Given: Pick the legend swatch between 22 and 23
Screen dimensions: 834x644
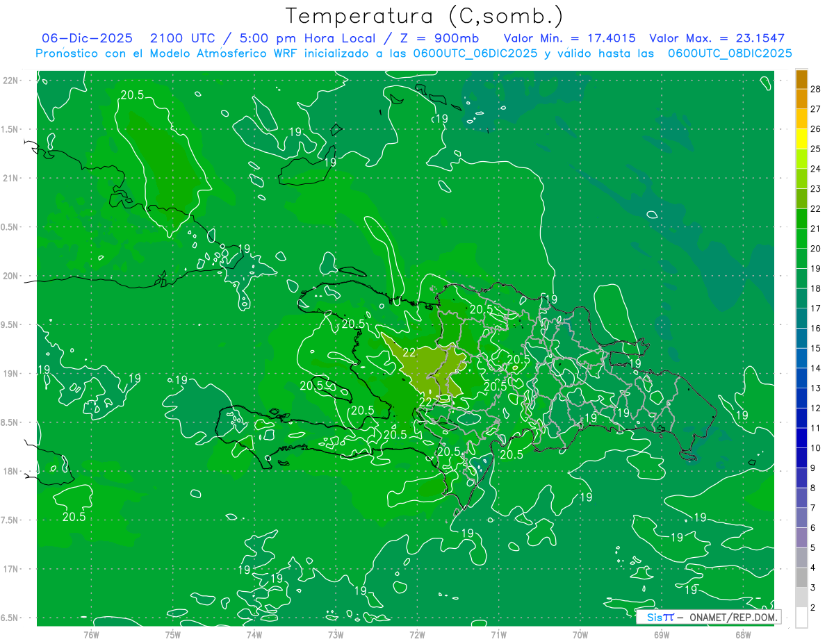Looking at the screenshot, I should 802,199.
